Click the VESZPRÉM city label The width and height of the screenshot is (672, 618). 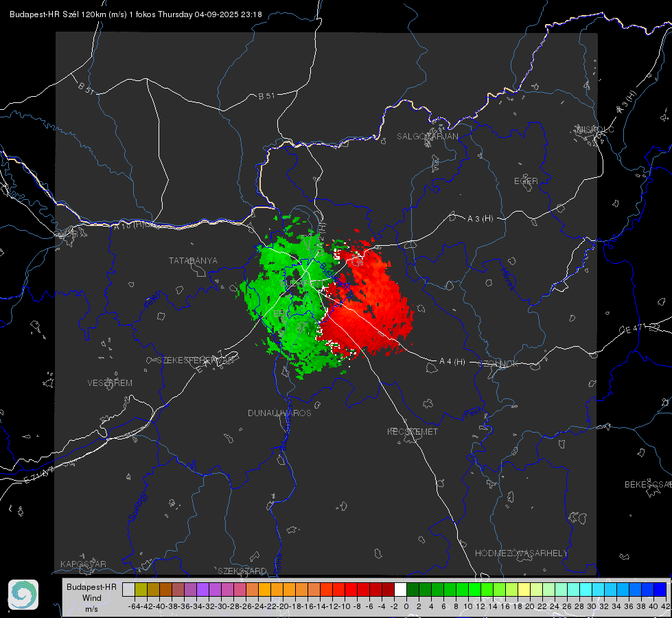coord(110,382)
